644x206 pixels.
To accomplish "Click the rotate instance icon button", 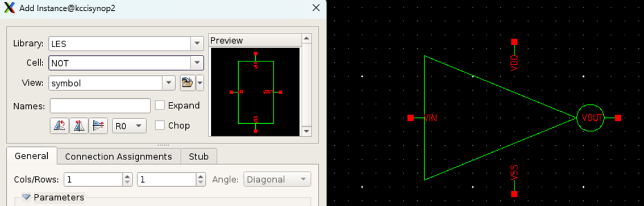I will click(60, 126).
